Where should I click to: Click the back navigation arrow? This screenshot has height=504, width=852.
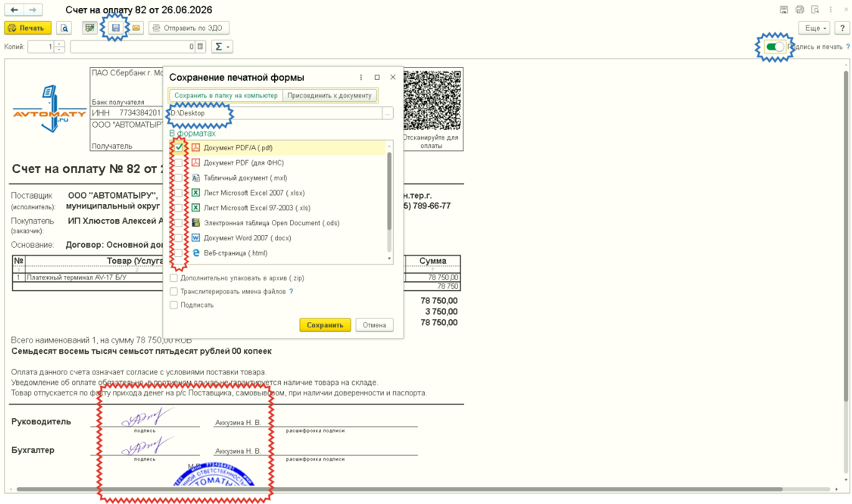click(14, 10)
